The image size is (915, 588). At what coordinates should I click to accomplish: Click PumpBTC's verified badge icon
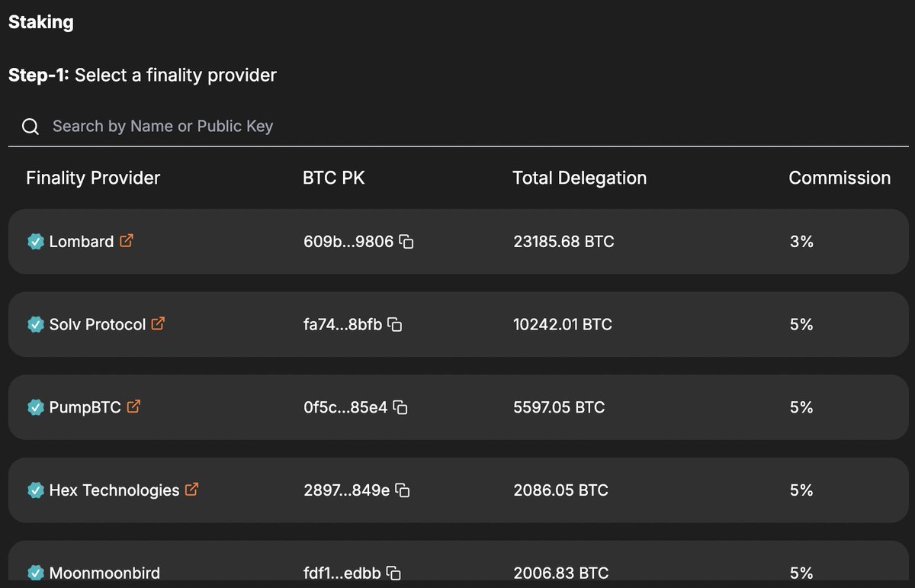[x=35, y=408]
